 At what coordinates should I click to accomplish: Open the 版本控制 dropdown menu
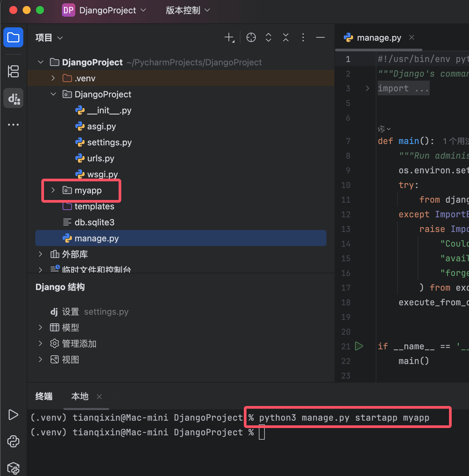coord(188,10)
